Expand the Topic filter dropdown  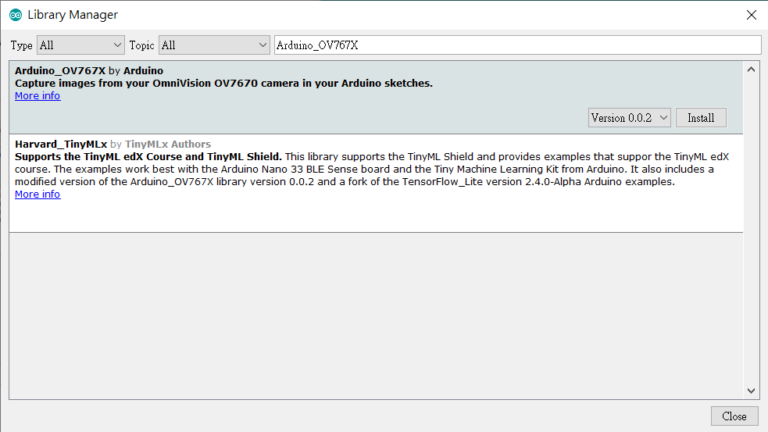(x=214, y=45)
